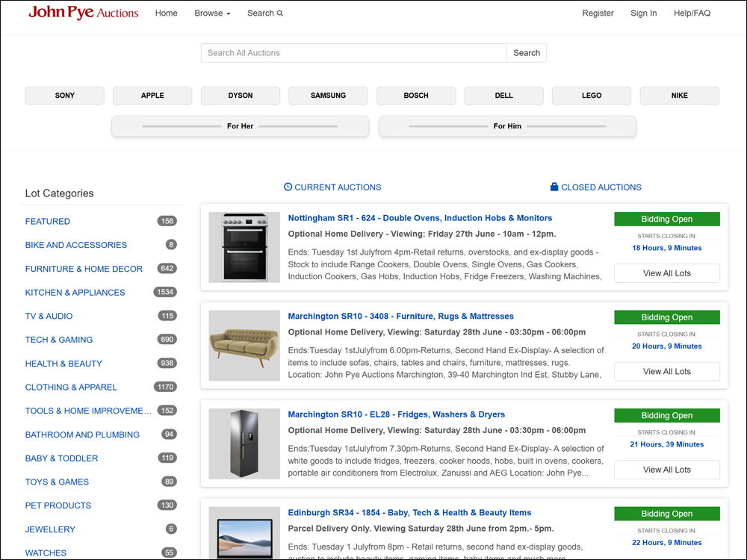Open the Register page
The height and width of the screenshot is (560, 747).
[x=598, y=13]
